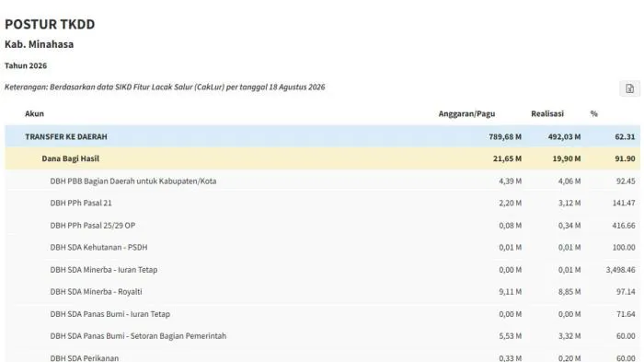Click the 91.90 percentage value
The height and width of the screenshot is (362, 644).
coord(625,158)
